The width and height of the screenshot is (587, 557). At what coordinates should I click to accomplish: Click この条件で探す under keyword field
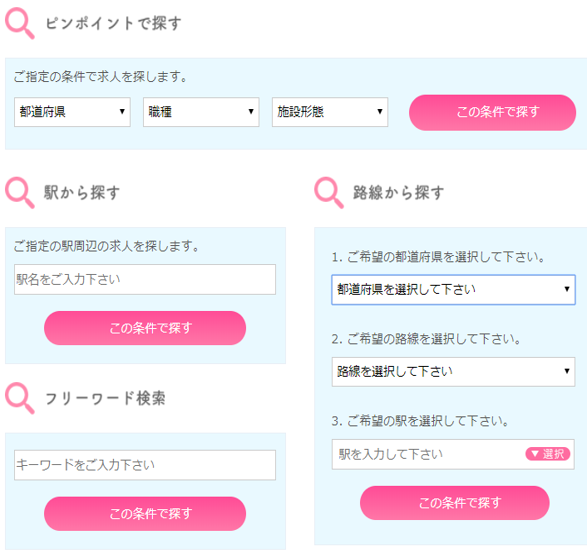click(x=145, y=514)
